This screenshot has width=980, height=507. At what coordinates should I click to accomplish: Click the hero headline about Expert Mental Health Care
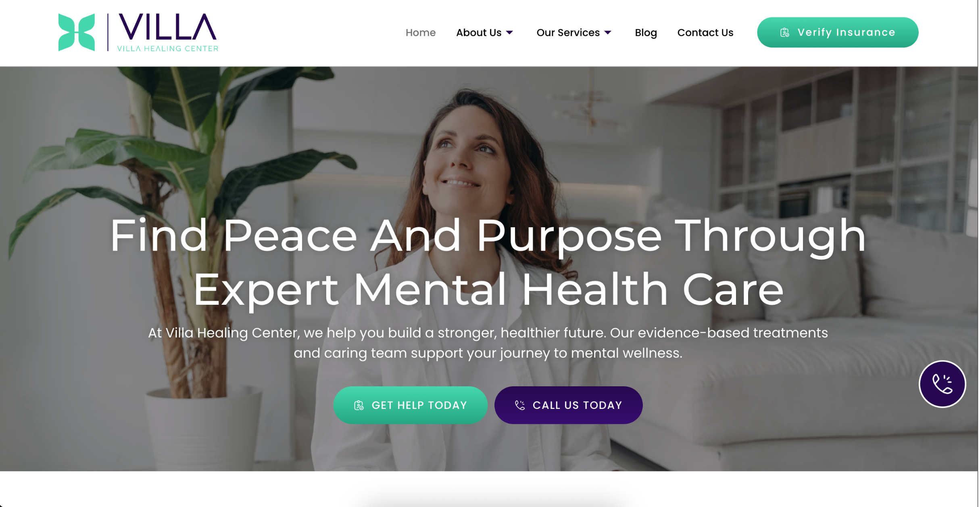pyautogui.click(x=488, y=262)
